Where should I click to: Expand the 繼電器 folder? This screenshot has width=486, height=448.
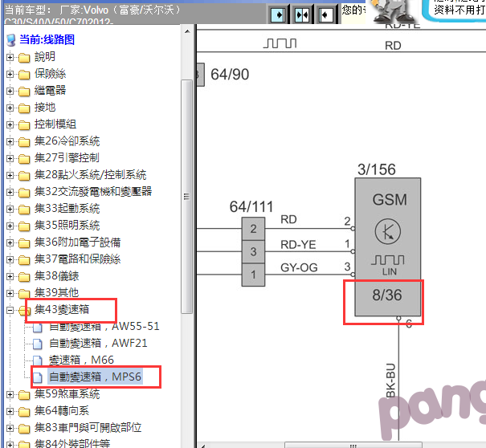[10, 91]
